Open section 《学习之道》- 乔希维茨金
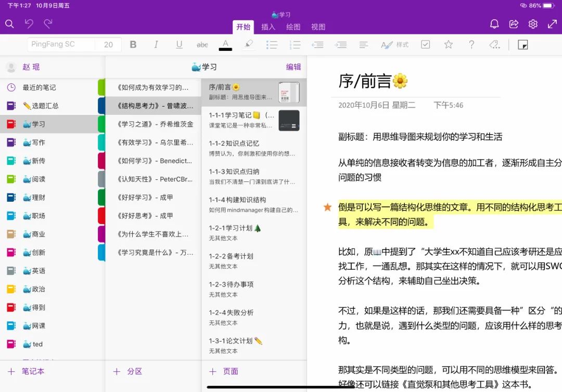Image resolution: width=562 pixels, height=392 pixels. click(153, 124)
